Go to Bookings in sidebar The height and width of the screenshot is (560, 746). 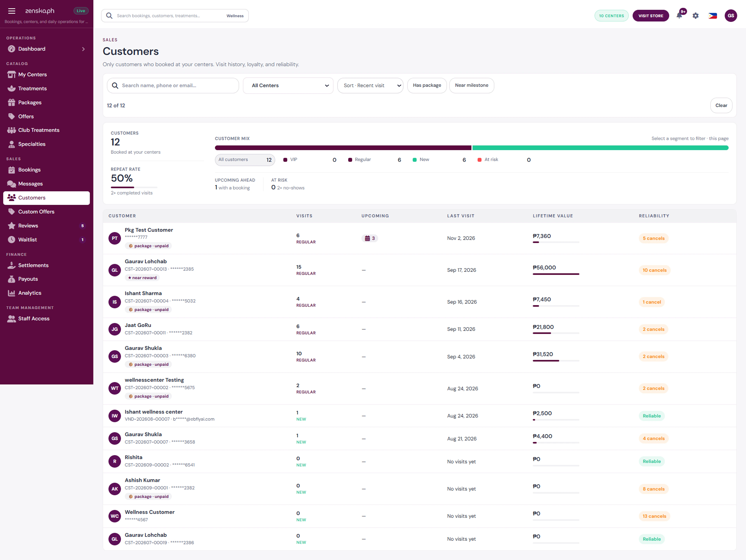[x=47, y=170]
